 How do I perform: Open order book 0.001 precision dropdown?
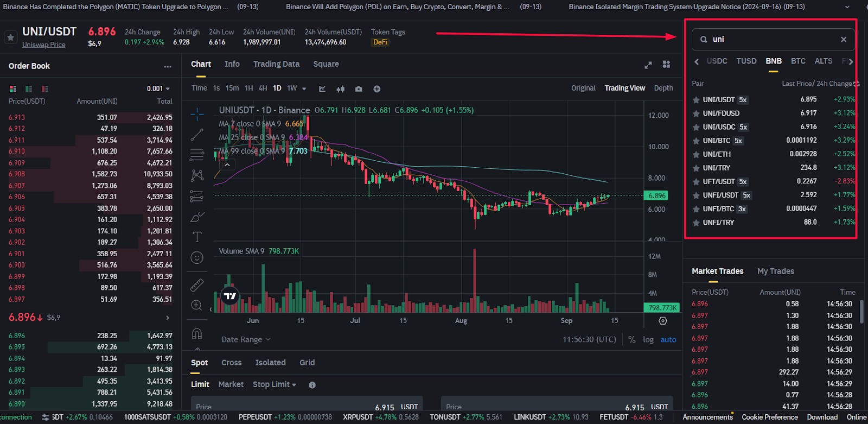158,88
